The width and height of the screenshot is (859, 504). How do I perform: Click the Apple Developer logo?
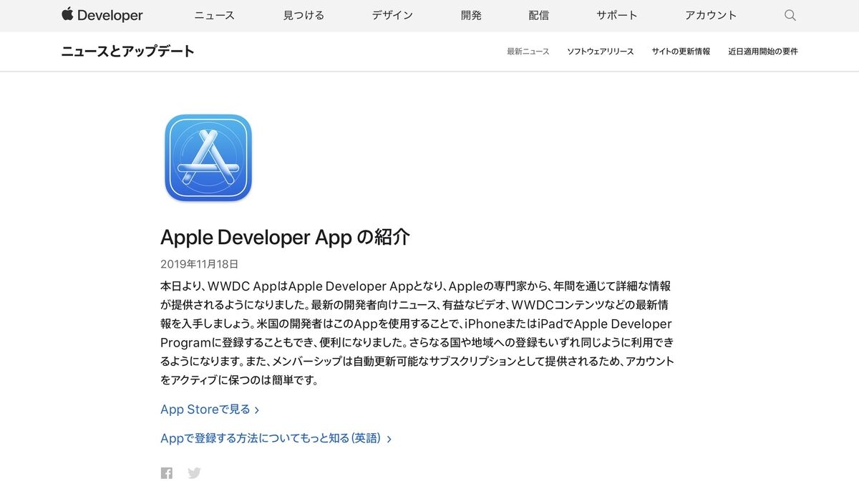[x=102, y=15]
